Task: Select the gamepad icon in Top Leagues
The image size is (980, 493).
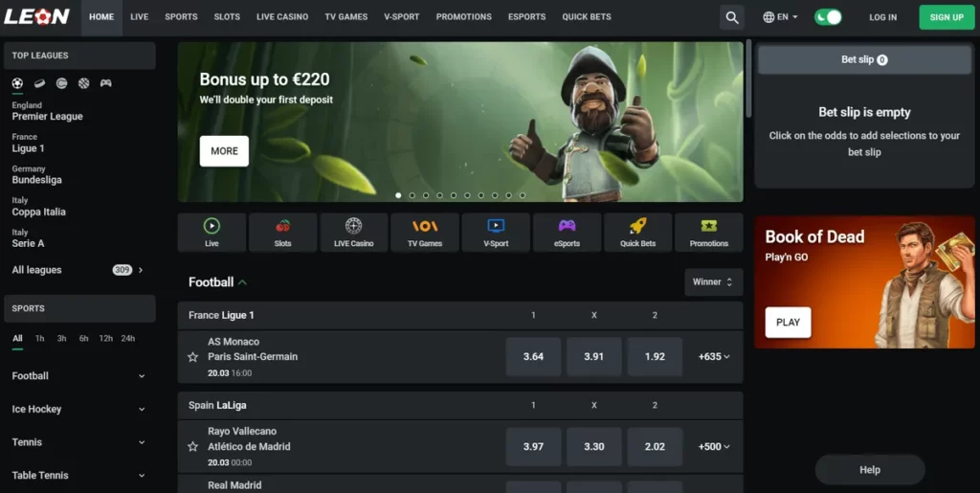Action: click(105, 83)
